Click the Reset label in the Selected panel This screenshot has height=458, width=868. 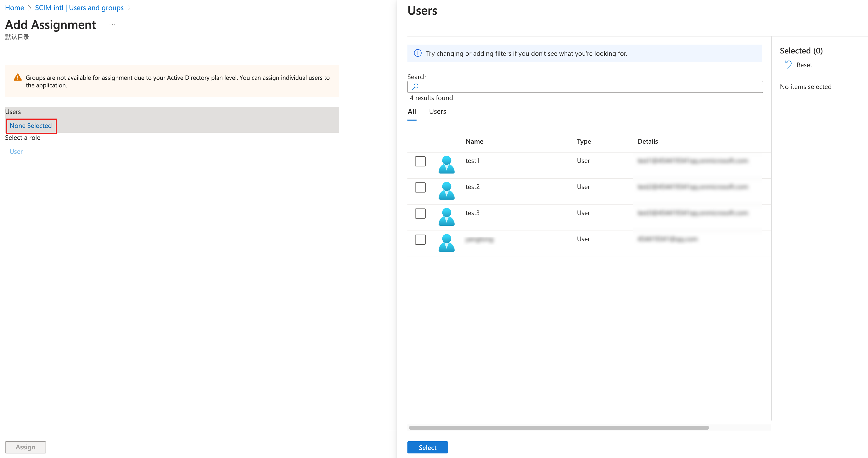(804, 65)
